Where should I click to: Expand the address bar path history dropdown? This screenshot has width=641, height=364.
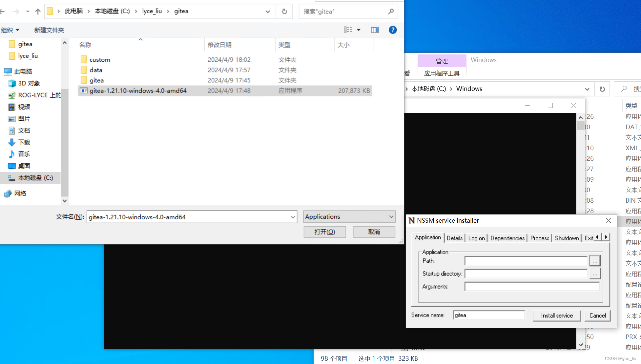point(268,11)
